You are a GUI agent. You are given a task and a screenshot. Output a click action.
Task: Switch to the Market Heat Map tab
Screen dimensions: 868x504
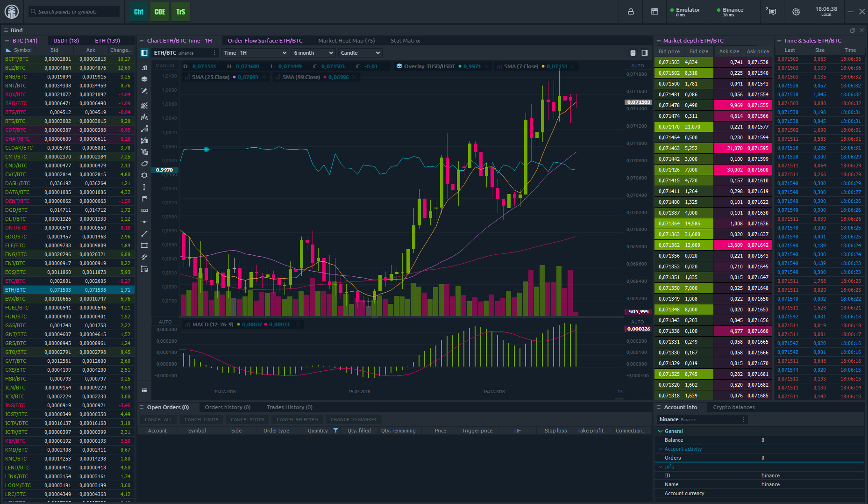(x=347, y=40)
